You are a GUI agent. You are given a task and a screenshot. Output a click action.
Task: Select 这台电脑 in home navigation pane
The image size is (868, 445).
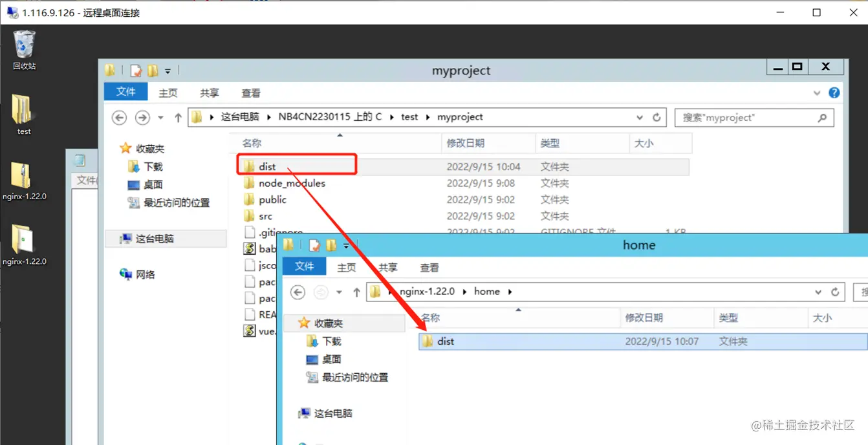[x=325, y=414]
